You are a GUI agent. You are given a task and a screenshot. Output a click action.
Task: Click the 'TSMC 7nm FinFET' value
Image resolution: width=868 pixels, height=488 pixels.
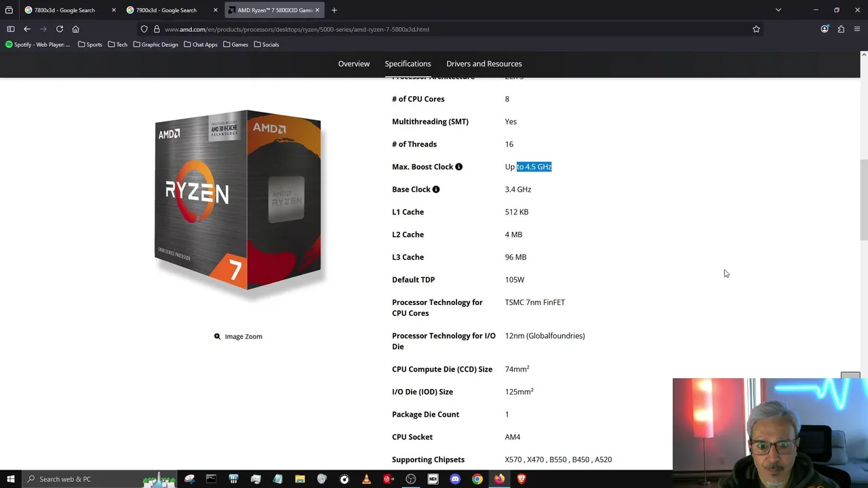[x=535, y=302]
